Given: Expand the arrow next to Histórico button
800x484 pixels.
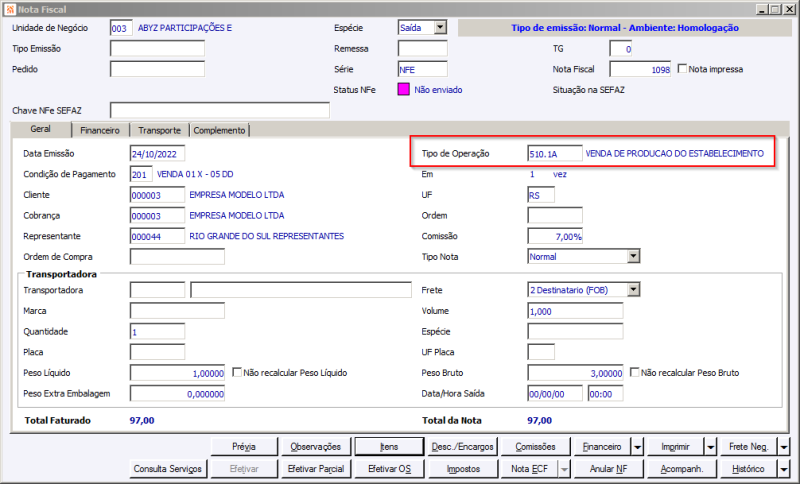Looking at the screenshot, I should pos(784,469).
